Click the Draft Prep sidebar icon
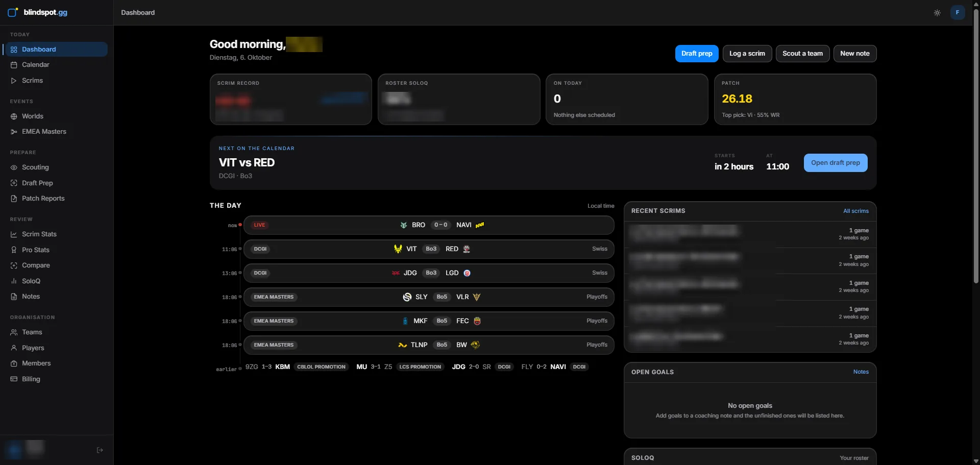This screenshot has width=980, height=465. [14, 183]
